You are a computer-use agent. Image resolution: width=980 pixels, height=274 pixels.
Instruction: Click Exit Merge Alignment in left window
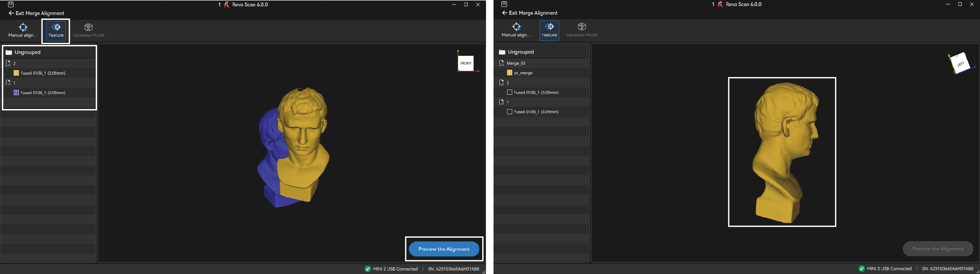[x=36, y=13]
